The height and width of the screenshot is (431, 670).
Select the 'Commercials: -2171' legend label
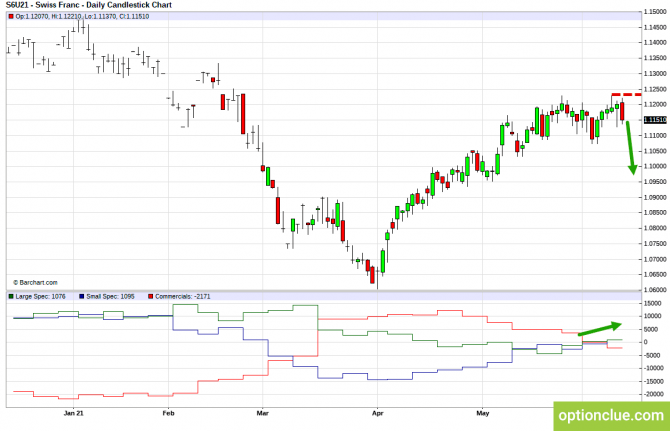182,296
